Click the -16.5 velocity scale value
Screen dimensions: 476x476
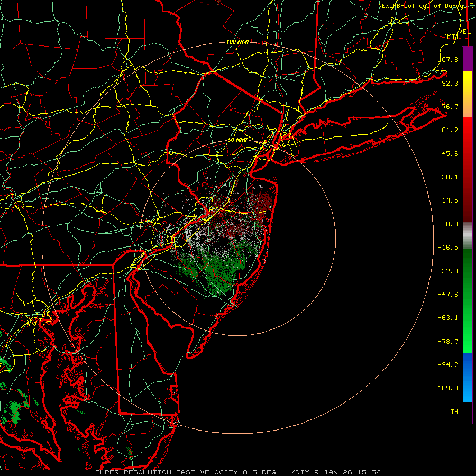(448, 248)
